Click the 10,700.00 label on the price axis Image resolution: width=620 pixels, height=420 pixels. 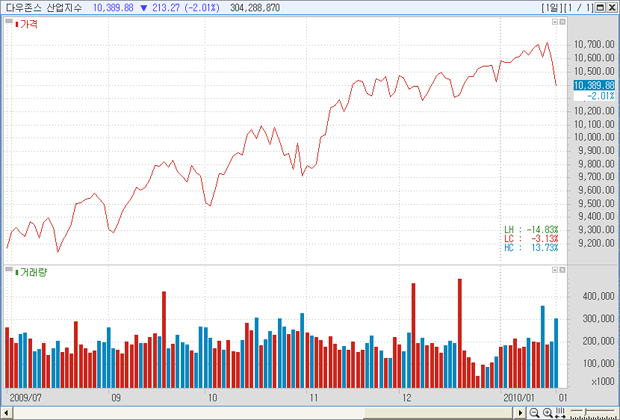594,45
